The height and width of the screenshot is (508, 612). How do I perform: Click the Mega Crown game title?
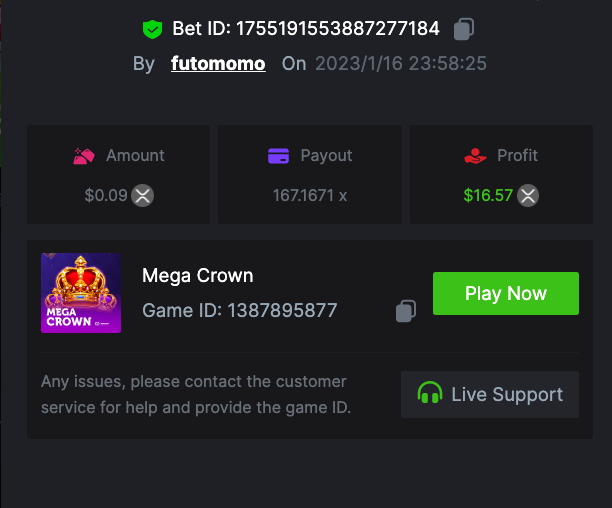tap(198, 275)
